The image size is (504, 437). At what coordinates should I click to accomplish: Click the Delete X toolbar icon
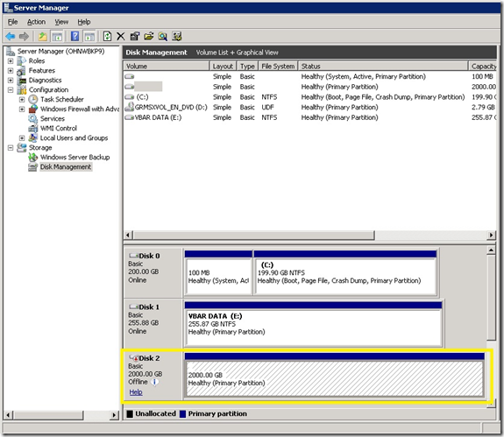pyautogui.click(x=121, y=36)
